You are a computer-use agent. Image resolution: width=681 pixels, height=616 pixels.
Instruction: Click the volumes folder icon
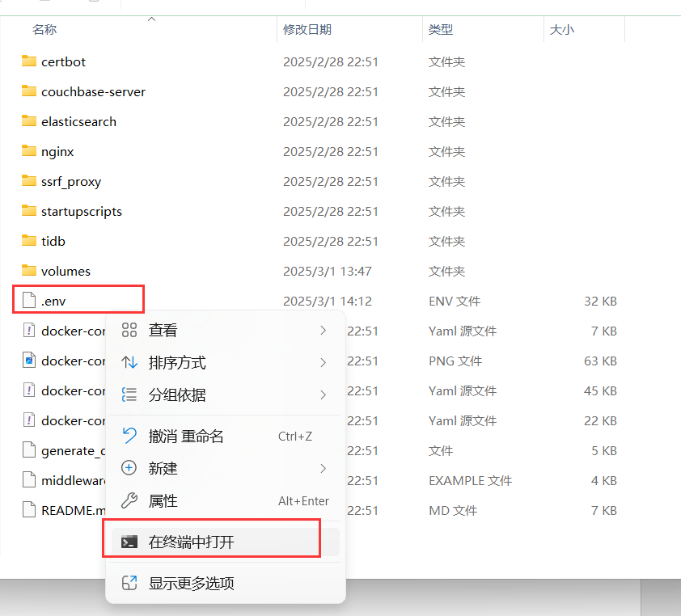pos(29,271)
